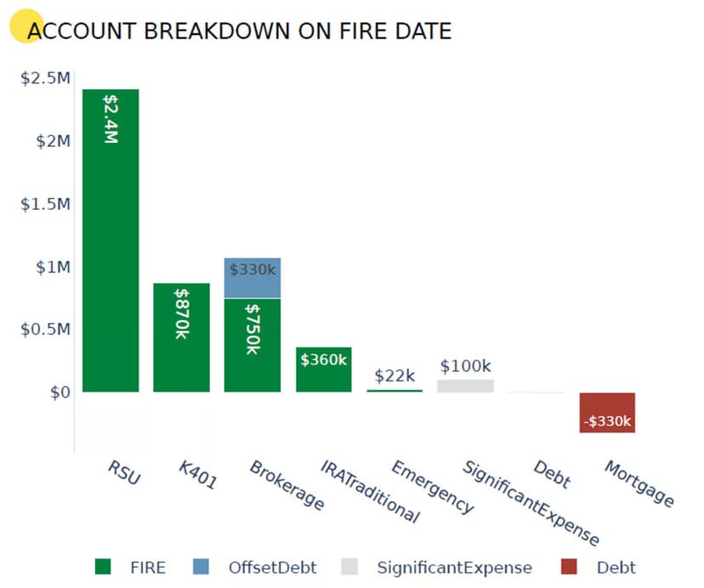This screenshot has width=704, height=588.
Task: Select the tall RSU $2.4M bar
Action: (x=111, y=255)
